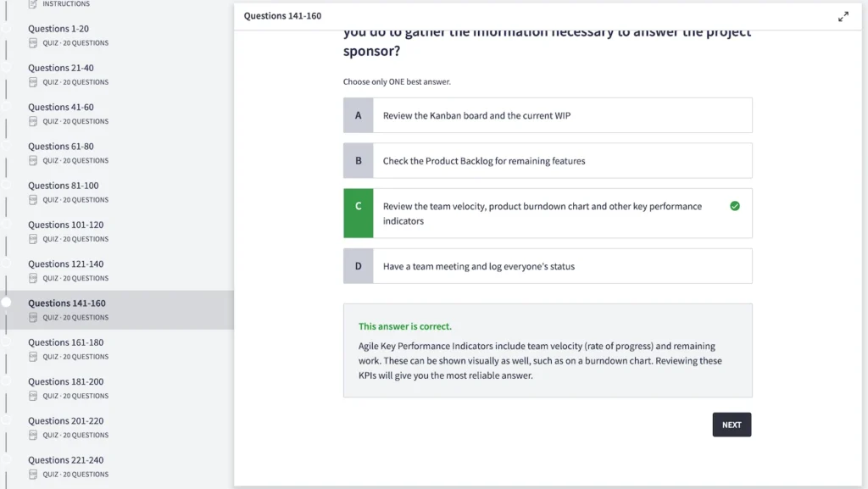This screenshot has width=868, height=489.
Task: Select answer C about team velocity
Action: coord(547,214)
